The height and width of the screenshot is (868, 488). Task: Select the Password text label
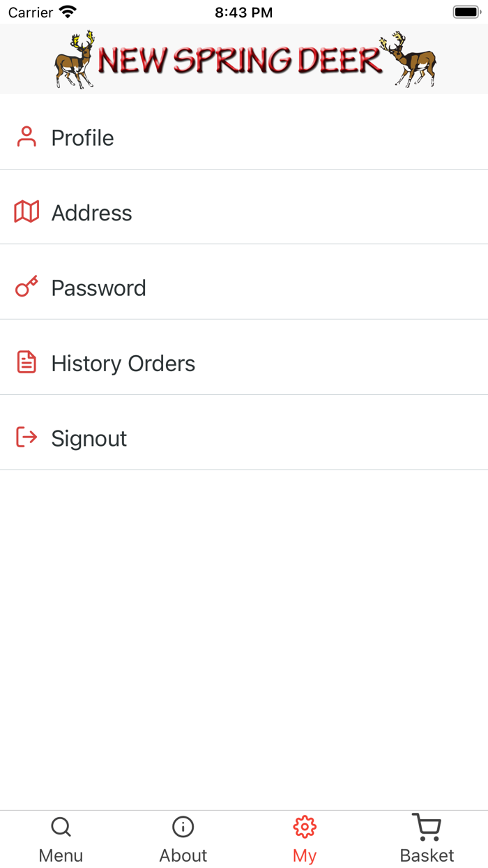click(98, 288)
